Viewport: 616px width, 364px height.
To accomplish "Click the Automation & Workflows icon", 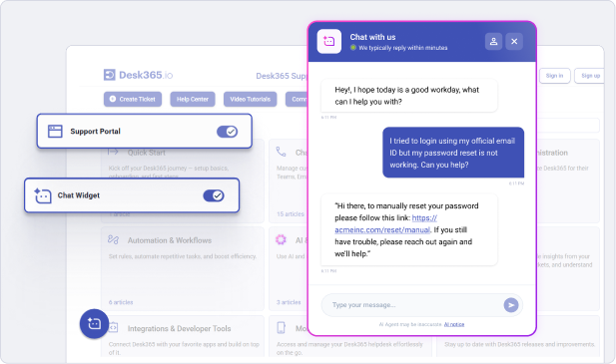I will 113,239.
